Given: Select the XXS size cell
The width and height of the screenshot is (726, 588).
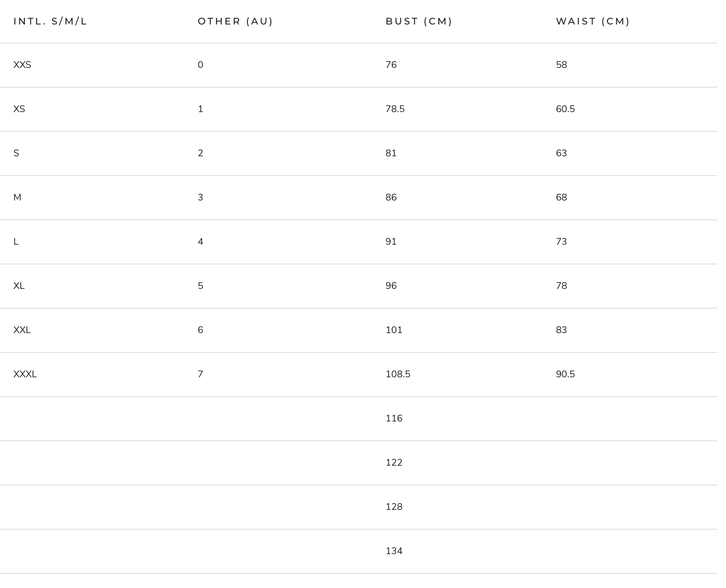Looking at the screenshot, I should click(x=22, y=65).
